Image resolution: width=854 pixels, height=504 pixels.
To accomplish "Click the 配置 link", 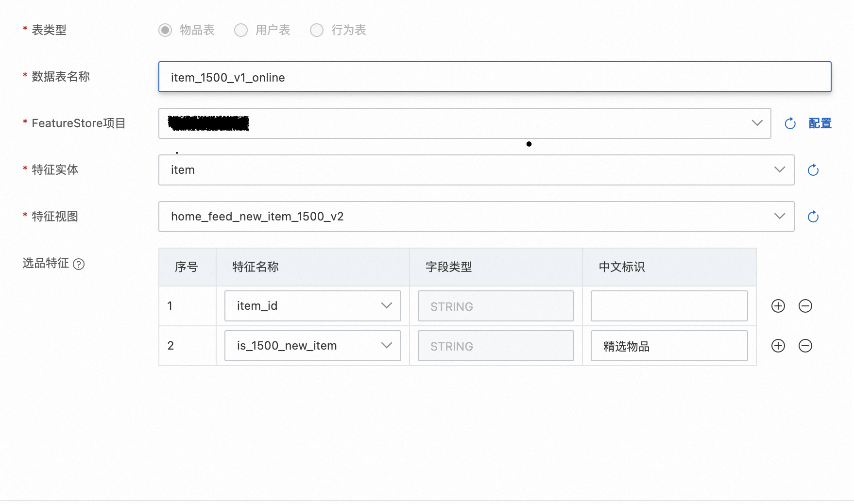I will 820,123.
